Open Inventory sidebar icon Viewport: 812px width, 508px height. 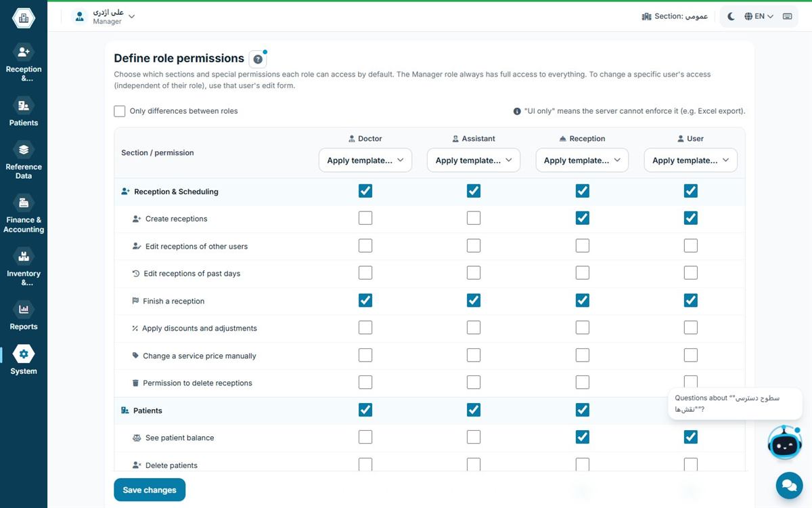coord(24,257)
